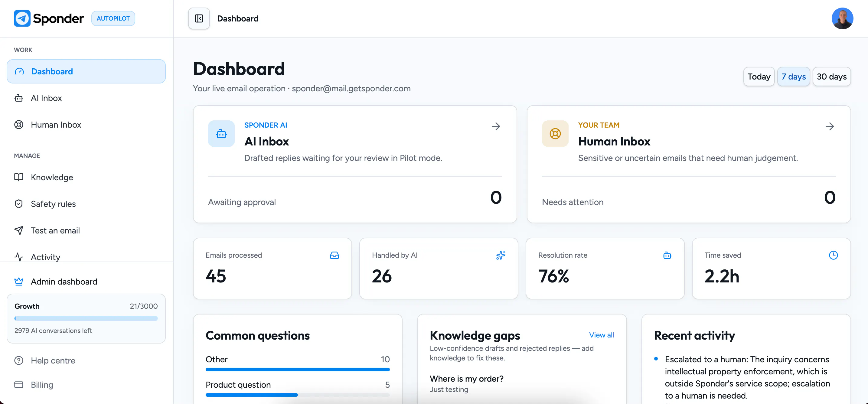Click the Growth plan usage progress bar
Image resolution: width=868 pixels, height=404 pixels.
click(x=86, y=318)
